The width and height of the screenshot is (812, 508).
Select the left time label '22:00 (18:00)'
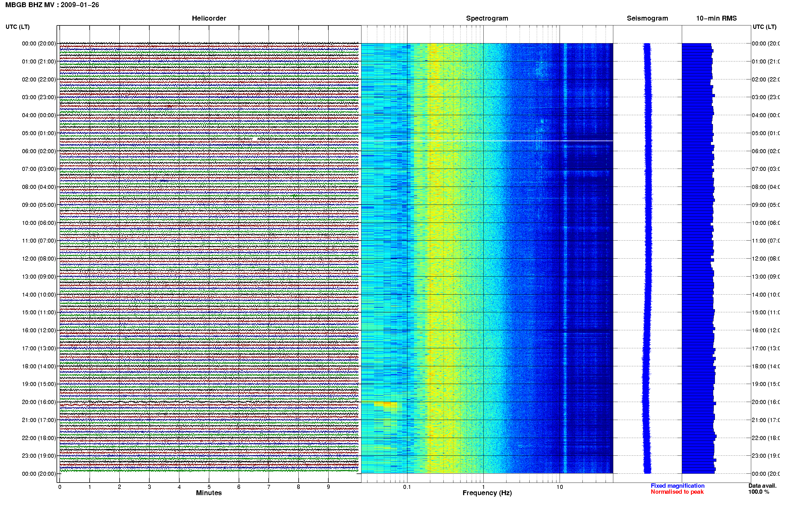(39, 438)
